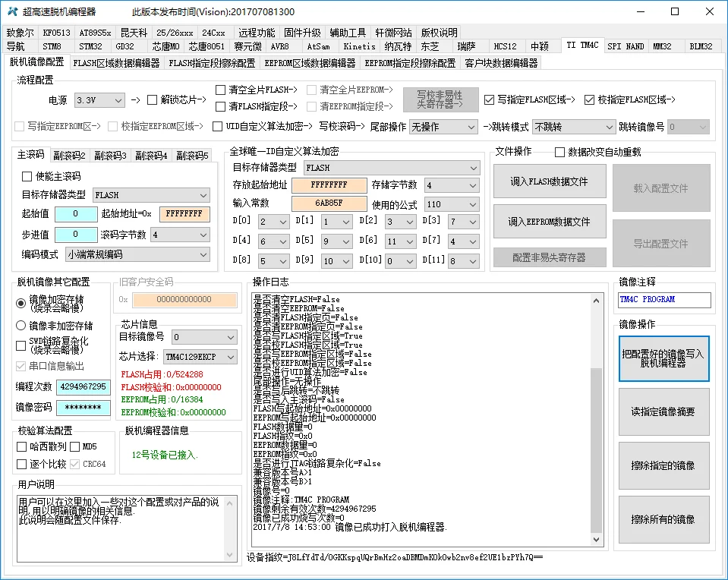
Task: Switch to FLASH区域数据编辑器 tab
Action: pyautogui.click(x=116, y=63)
